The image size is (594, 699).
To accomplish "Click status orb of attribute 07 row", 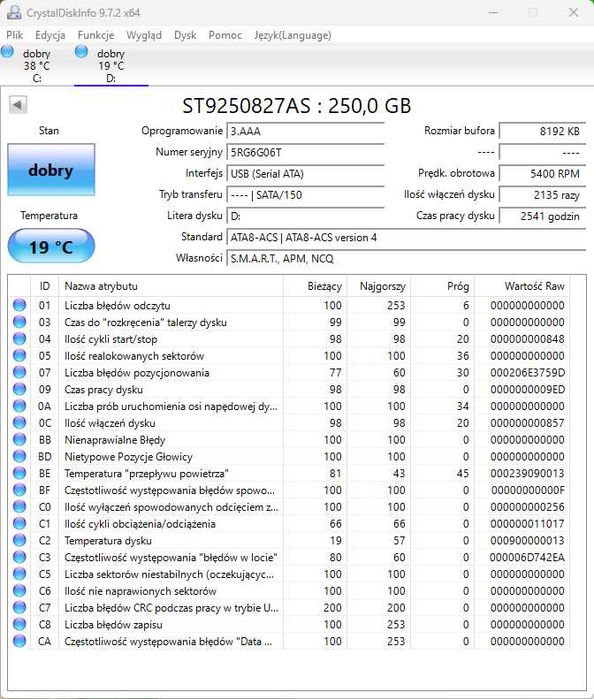I will (x=19, y=372).
